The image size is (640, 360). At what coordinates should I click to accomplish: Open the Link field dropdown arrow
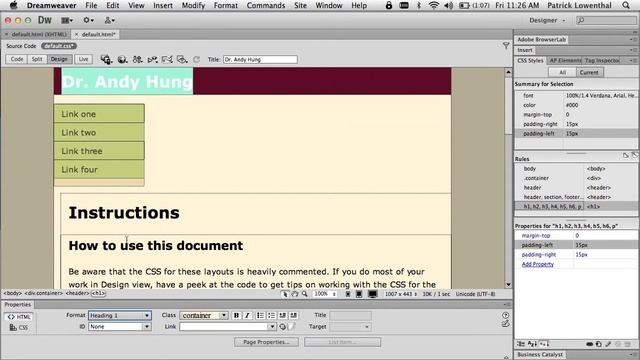click(x=271, y=327)
